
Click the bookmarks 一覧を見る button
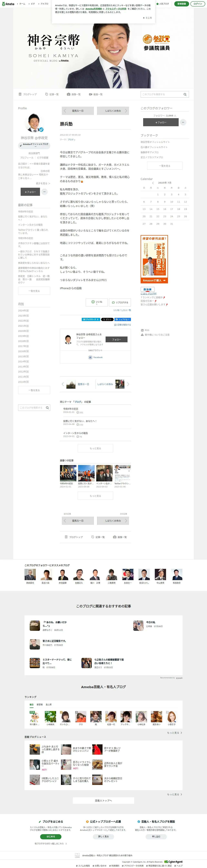(x=165, y=166)
